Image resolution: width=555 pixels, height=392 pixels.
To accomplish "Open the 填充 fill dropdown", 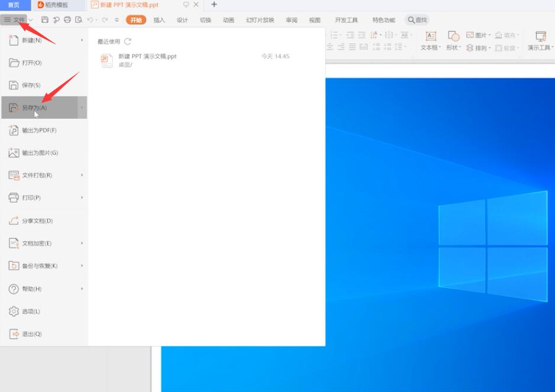I will point(507,35).
